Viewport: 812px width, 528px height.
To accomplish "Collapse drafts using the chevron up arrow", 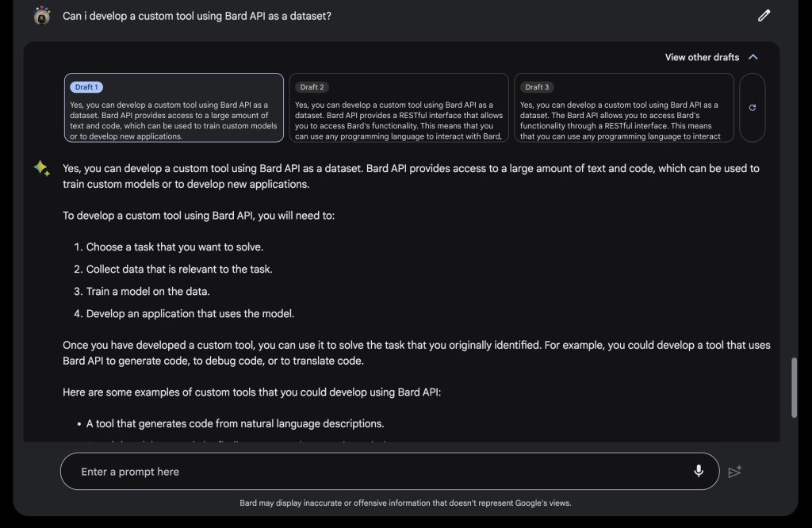I will (753, 57).
